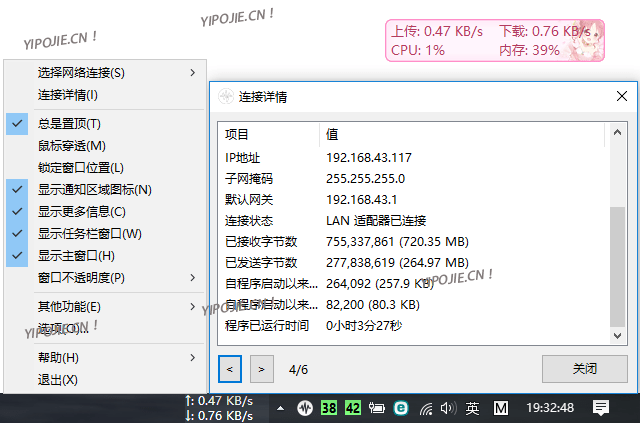Enable 锁定窗口位置(L) option
The width and height of the screenshot is (640, 423).
pos(105,168)
